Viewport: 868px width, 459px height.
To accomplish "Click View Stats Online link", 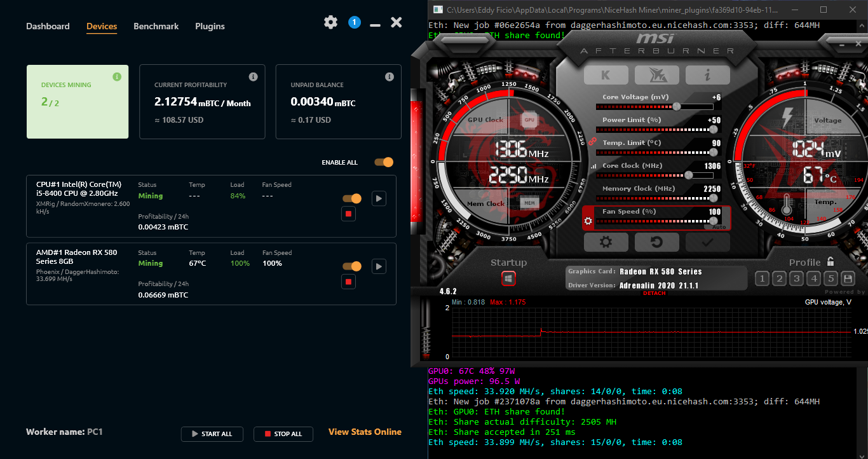I will point(364,432).
